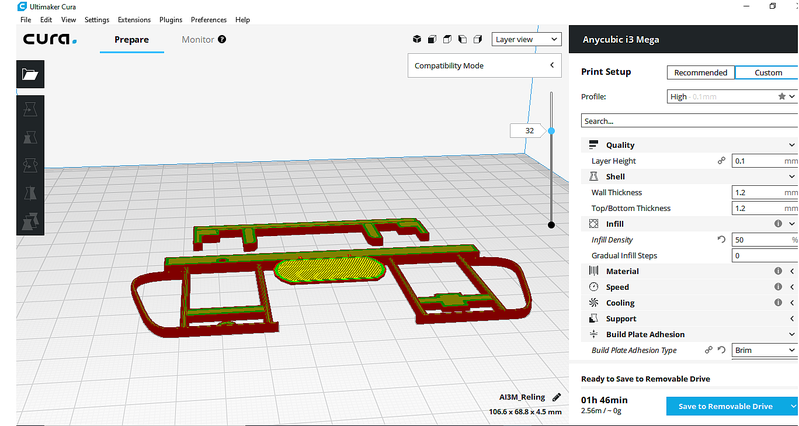Switch to Custom print setup
The image size is (799, 426).
click(767, 72)
